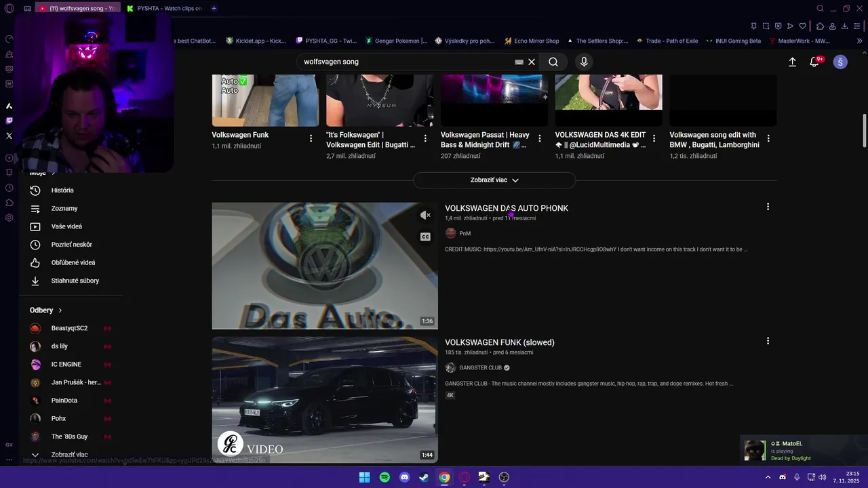Start voice search with the microphone
Image resolution: width=868 pixels, height=488 pixels.
[x=584, y=62]
